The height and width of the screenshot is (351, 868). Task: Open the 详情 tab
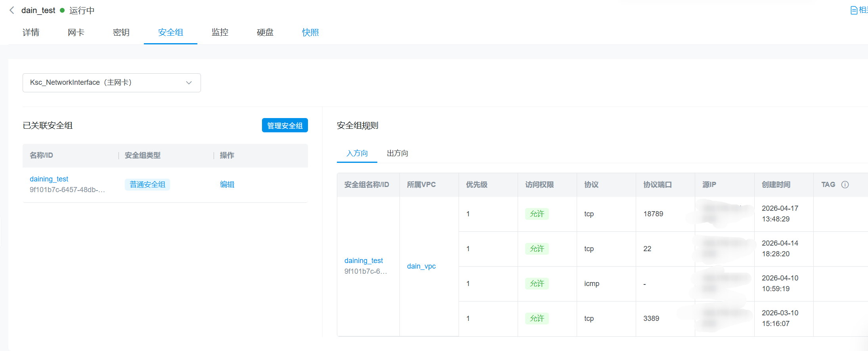coord(31,32)
